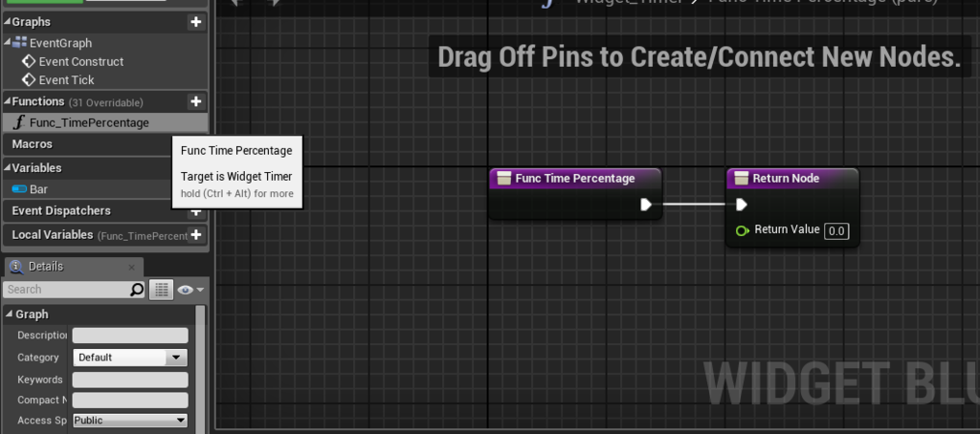Collapse the Variables section
The image size is (980, 434).
click(x=8, y=168)
